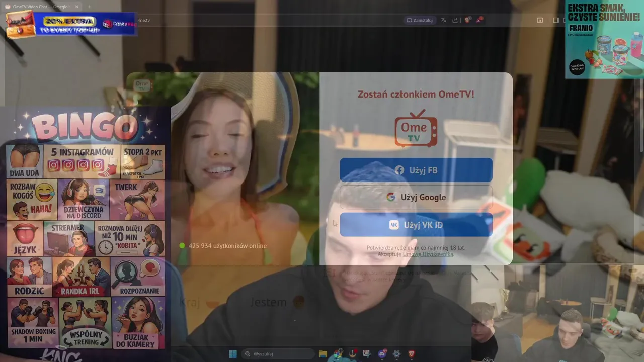Open Windows Settings gear on the taskbar
This screenshot has height=362, width=644.
pyautogui.click(x=396, y=354)
